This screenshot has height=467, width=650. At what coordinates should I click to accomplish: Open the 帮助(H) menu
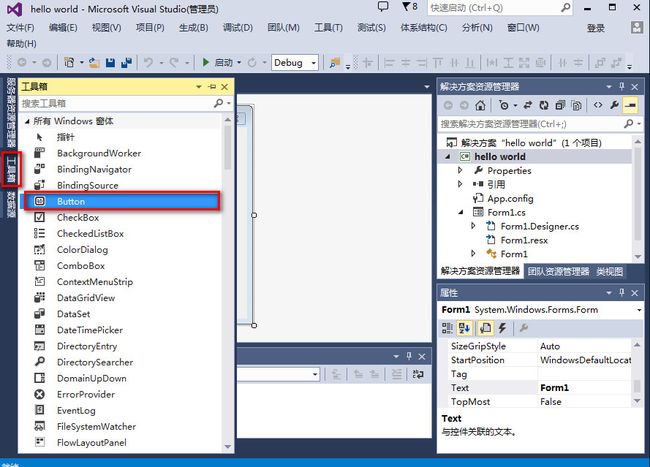22,44
